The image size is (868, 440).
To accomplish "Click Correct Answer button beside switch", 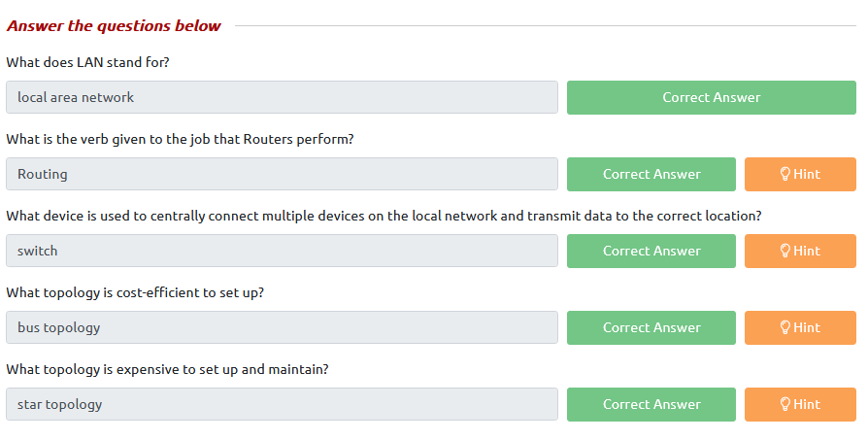I will tap(651, 251).
